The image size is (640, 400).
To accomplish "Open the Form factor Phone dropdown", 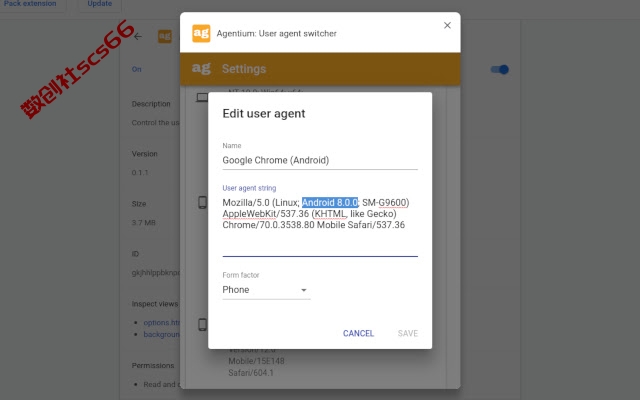I will pos(266,290).
